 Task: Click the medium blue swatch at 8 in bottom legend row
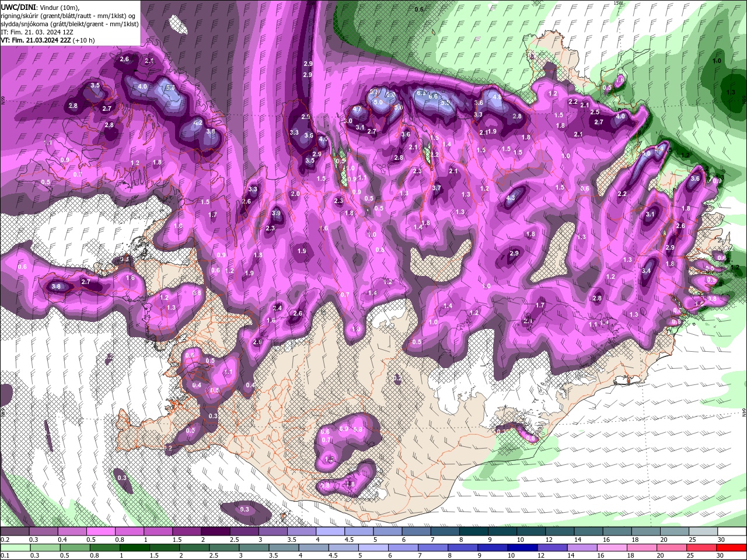click(x=462, y=548)
